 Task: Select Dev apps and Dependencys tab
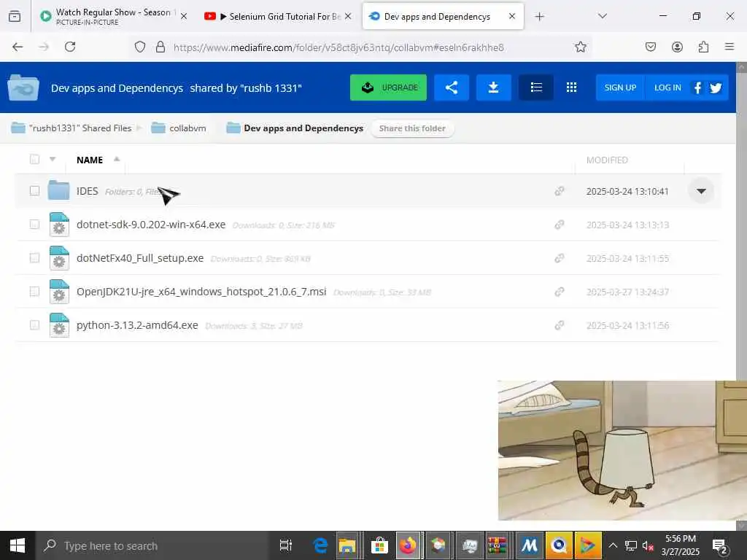pyautogui.click(x=443, y=16)
